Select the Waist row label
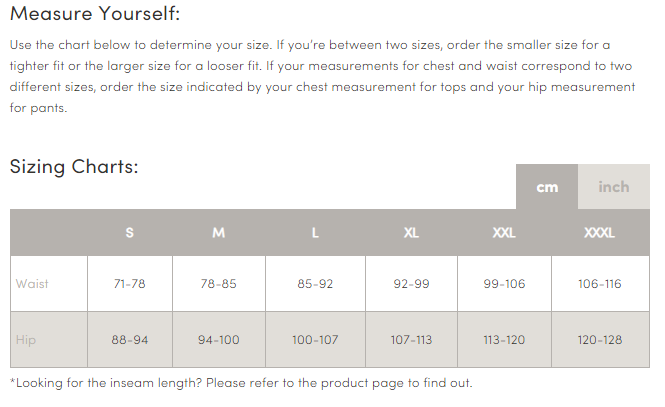The width and height of the screenshot is (665, 407). [32, 283]
